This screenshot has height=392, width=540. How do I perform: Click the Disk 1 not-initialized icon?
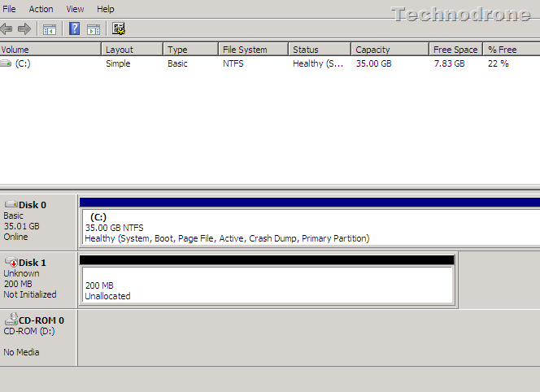pyautogui.click(x=11, y=262)
